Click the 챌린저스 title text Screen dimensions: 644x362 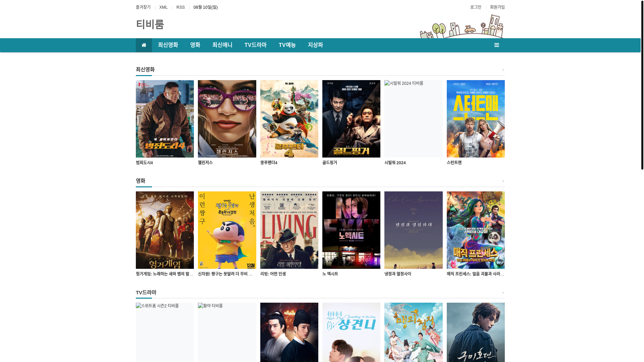[205, 163]
